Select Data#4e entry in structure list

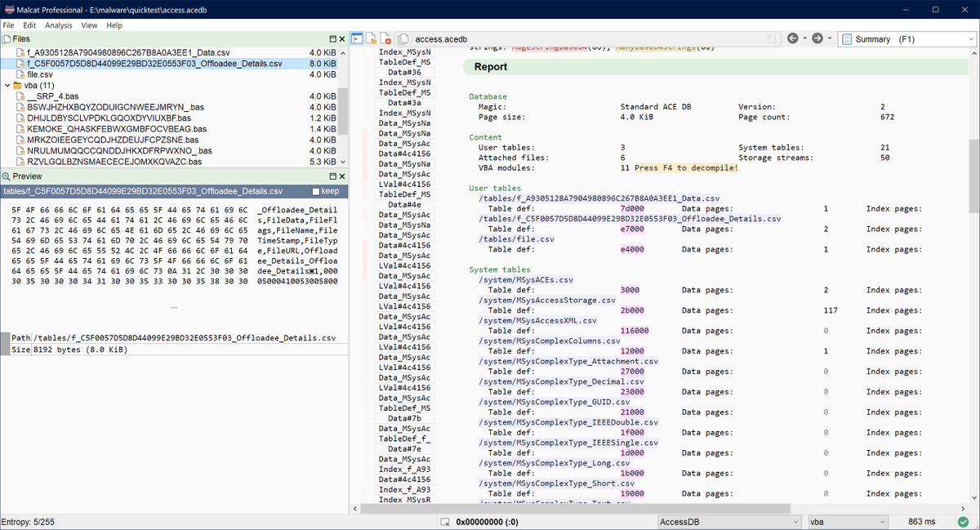[x=404, y=205]
